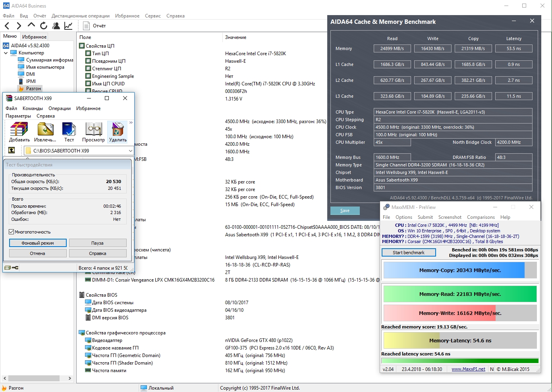
Task: Open the www.MaxxPI.net link
Action: click(x=468, y=369)
